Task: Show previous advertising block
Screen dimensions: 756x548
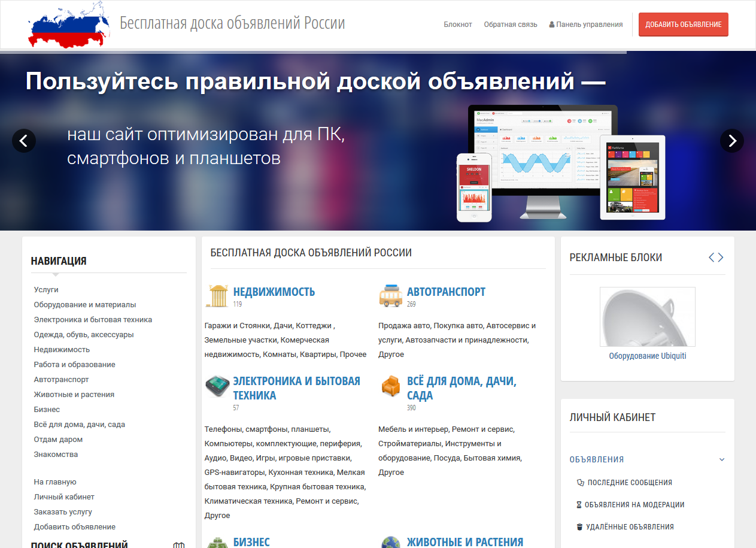Action: click(712, 258)
